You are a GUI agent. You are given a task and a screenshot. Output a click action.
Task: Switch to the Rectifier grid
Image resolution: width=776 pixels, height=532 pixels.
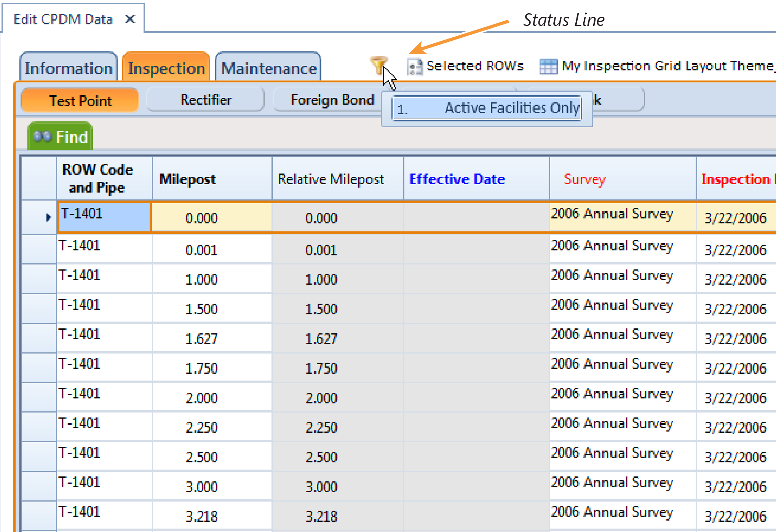click(206, 100)
